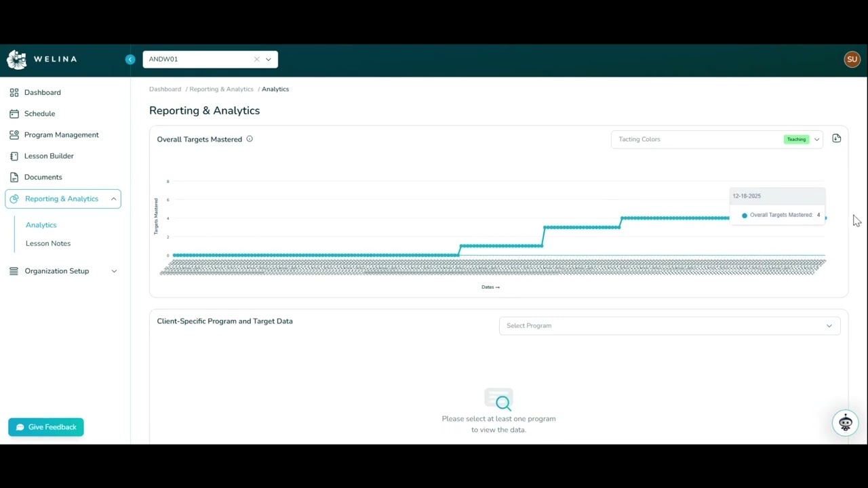
Task: Click the Organization Setup icon
Action: click(x=14, y=271)
